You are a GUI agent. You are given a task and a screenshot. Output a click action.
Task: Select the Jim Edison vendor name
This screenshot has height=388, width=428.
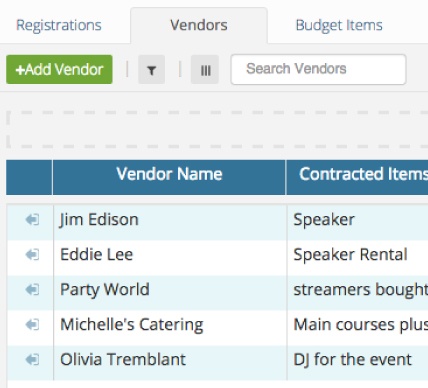tap(99, 220)
